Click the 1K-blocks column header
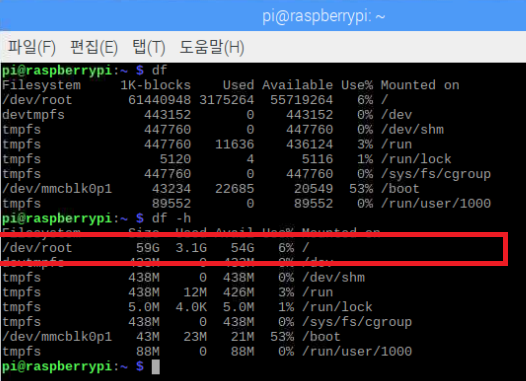Screen dimensions: 526x381 [156, 85]
